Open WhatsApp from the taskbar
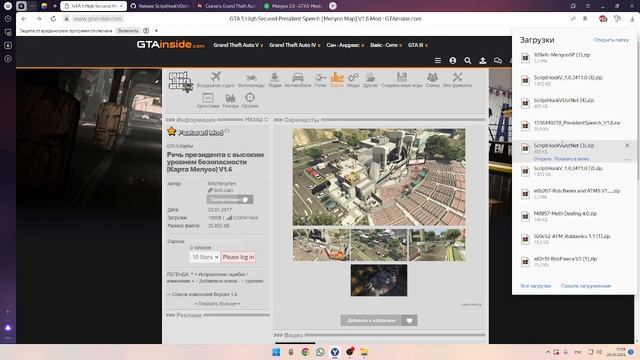640x360 pixels. click(320, 352)
